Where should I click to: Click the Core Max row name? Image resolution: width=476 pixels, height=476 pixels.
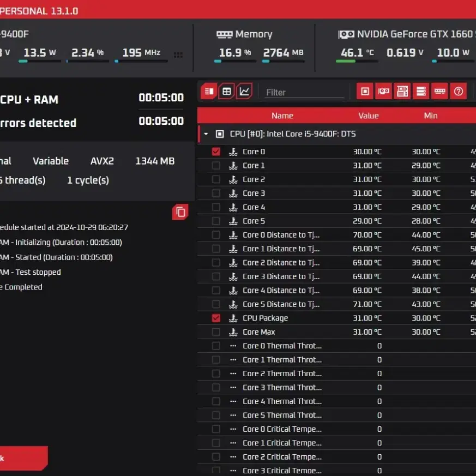coord(258,332)
